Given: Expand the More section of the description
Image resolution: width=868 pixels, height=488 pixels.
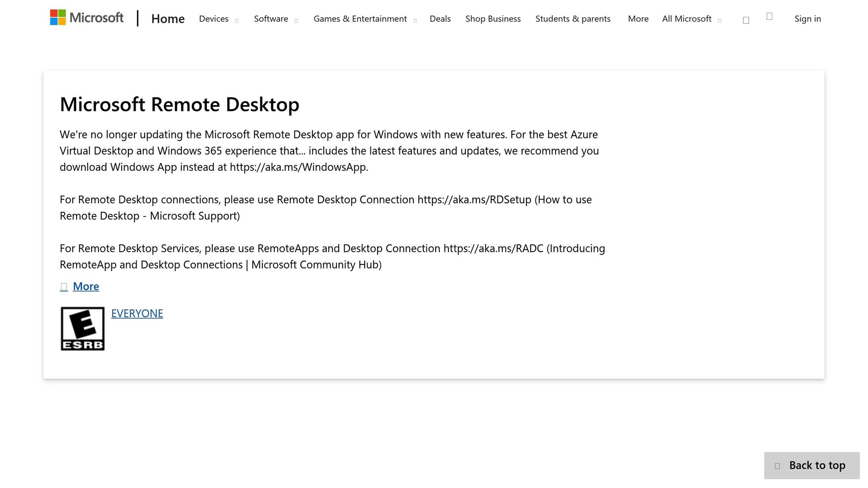Looking at the screenshot, I should click(x=86, y=287).
